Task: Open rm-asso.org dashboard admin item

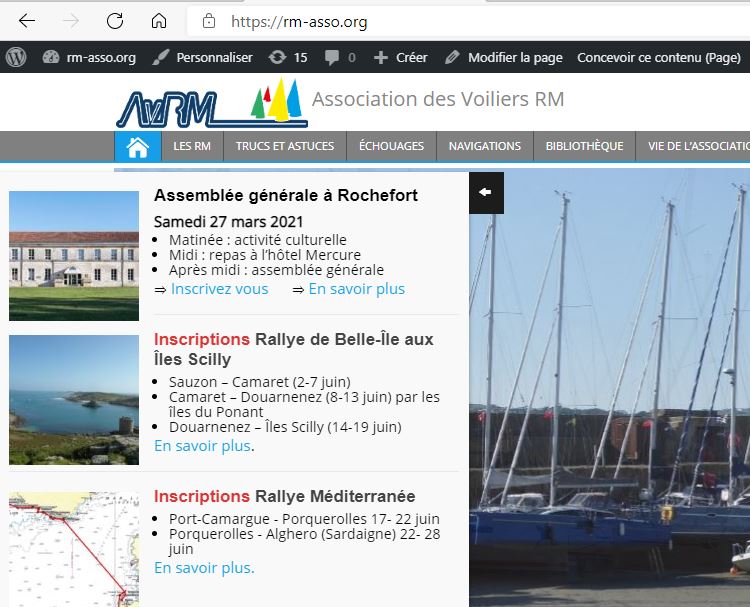Action: tap(89, 57)
